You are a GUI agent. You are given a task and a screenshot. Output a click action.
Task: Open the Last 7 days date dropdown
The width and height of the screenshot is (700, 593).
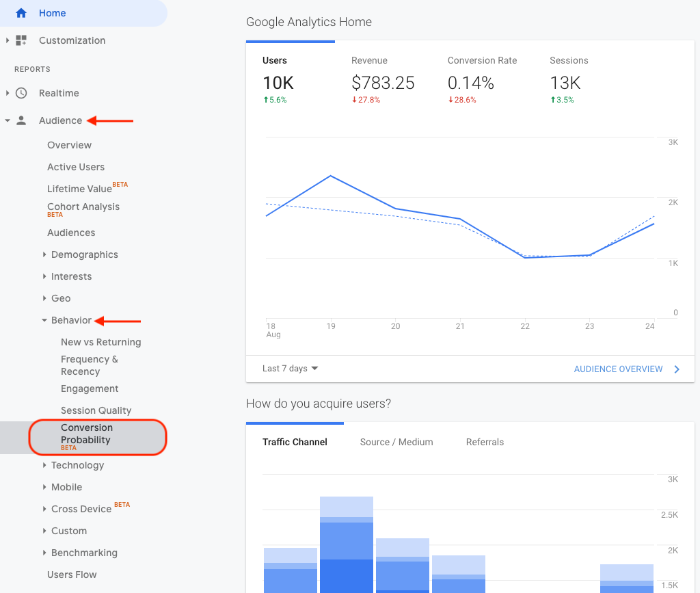289,368
